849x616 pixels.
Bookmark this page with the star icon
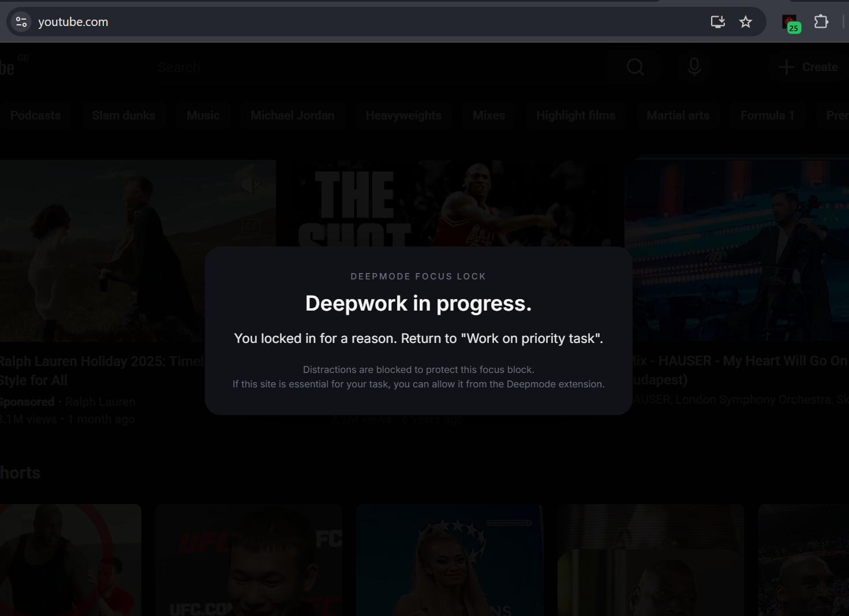(746, 22)
